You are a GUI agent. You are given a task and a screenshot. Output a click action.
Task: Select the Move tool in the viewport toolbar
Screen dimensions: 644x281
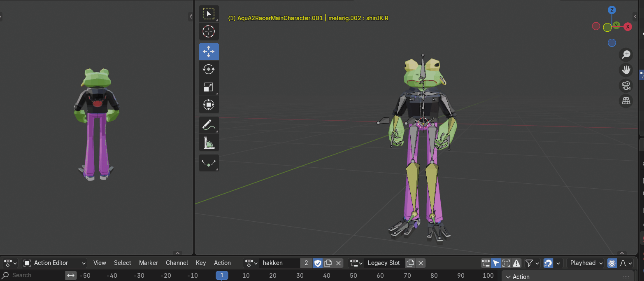(x=209, y=51)
